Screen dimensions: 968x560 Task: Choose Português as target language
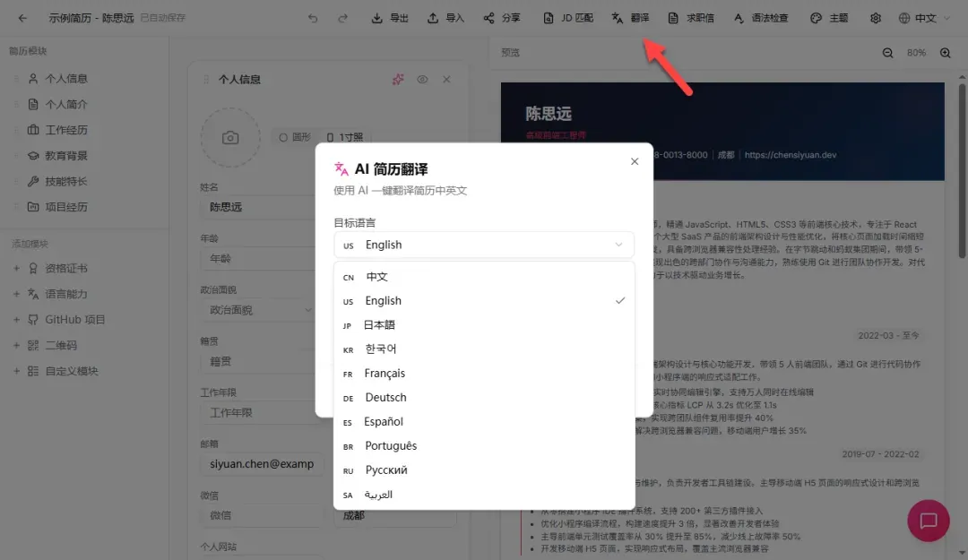point(484,445)
